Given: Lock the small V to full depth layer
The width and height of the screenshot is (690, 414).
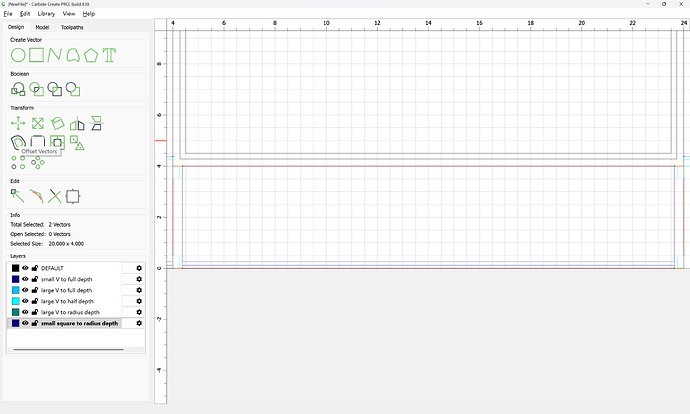Looking at the screenshot, I should [35, 279].
